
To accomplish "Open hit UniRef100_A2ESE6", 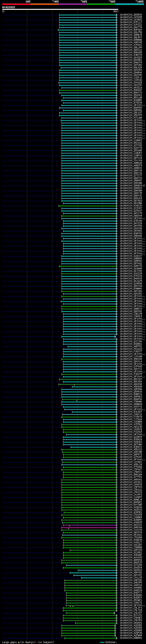I will (x=131, y=628).
